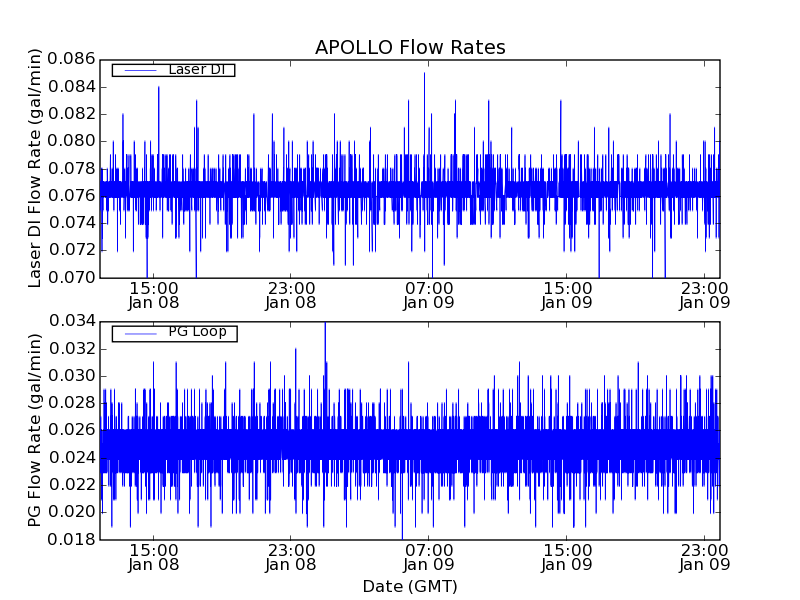Click the 0.074 tick label on top plot
The width and height of the screenshot is (800, 600).
pos(71,223)
